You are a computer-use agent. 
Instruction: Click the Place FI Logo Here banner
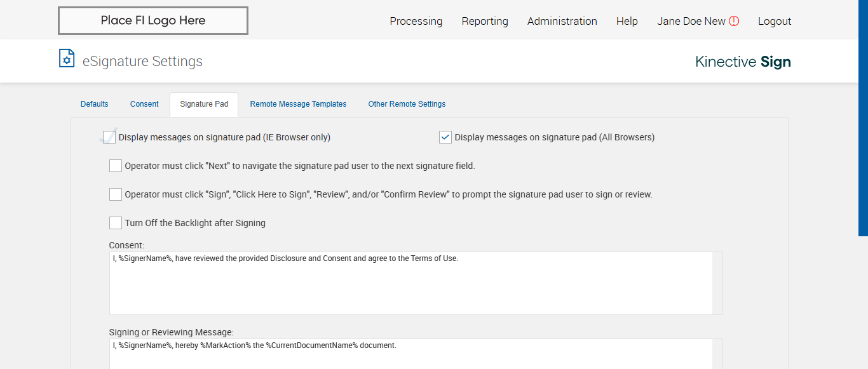(x=153, y=21)
